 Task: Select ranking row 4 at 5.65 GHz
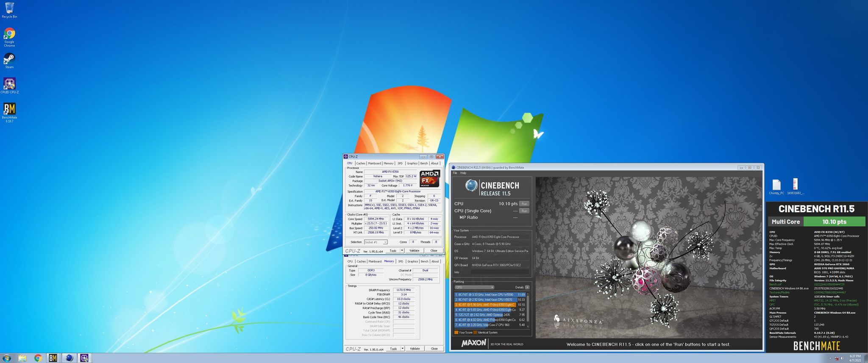pos(490,310)
